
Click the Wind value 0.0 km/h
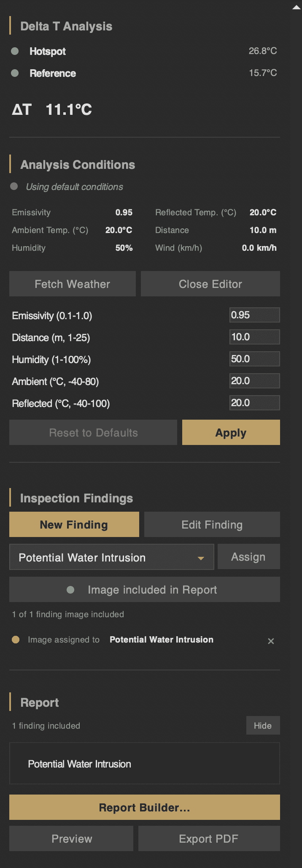click(259, 248)
